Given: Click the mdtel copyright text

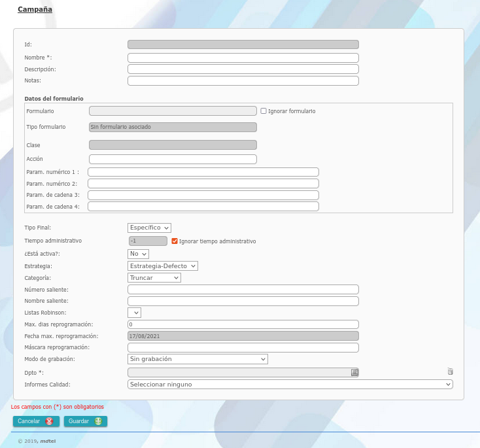Looking at the screenshot, I should (x=37, y=441).
